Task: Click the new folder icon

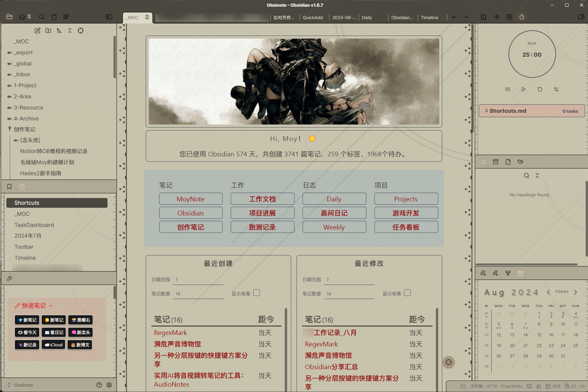Action: pyautogui.click(x=48, y=31)
